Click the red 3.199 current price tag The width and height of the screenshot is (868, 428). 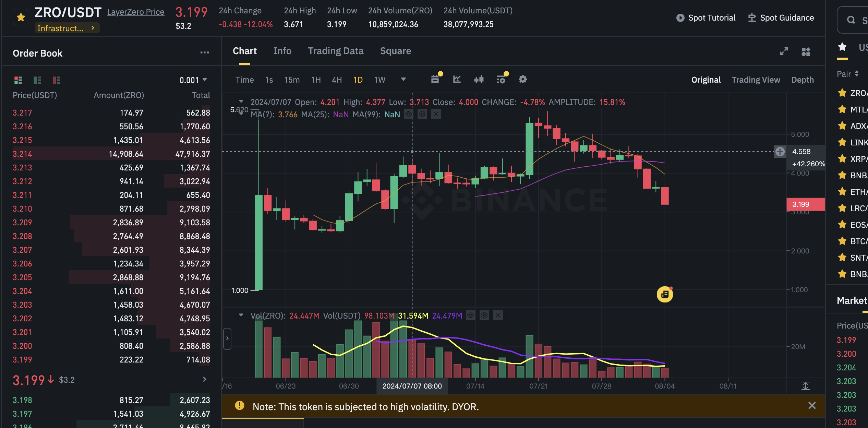pos(805,204)
